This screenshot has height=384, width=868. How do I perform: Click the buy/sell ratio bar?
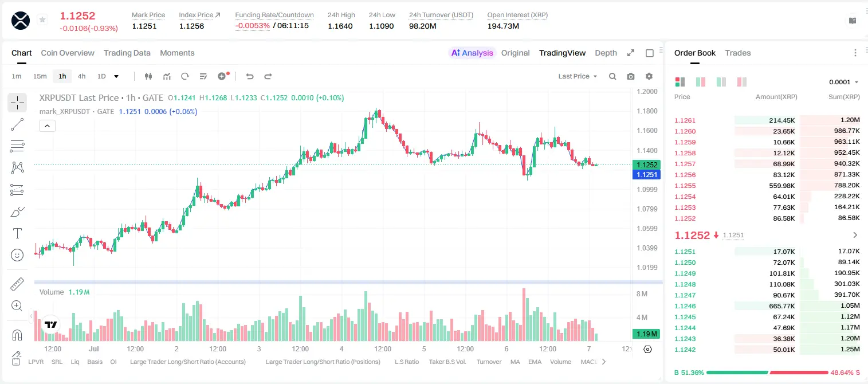click(x=768, y=372)
